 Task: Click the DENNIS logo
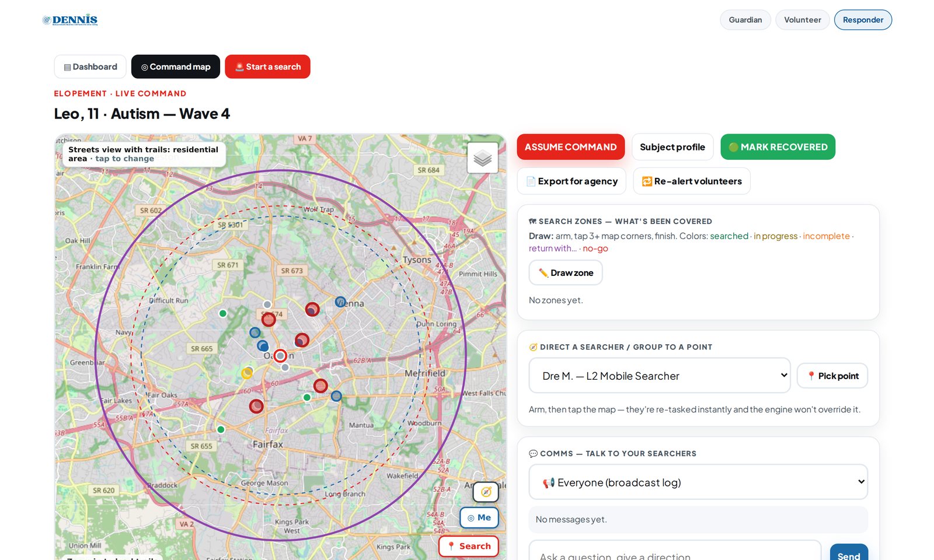(70, 20)
